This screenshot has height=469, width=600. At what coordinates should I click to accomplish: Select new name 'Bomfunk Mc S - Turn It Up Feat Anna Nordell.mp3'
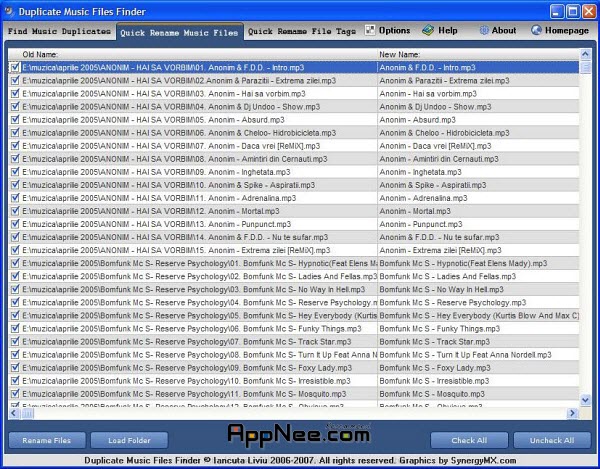pos(466,355)
